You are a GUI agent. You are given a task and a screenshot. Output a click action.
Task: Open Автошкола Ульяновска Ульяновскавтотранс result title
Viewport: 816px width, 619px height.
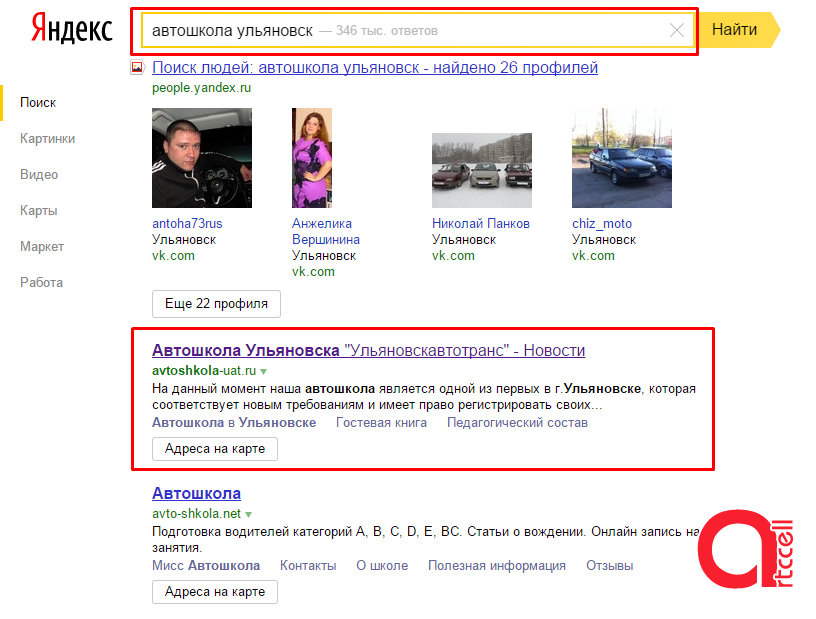368,350
